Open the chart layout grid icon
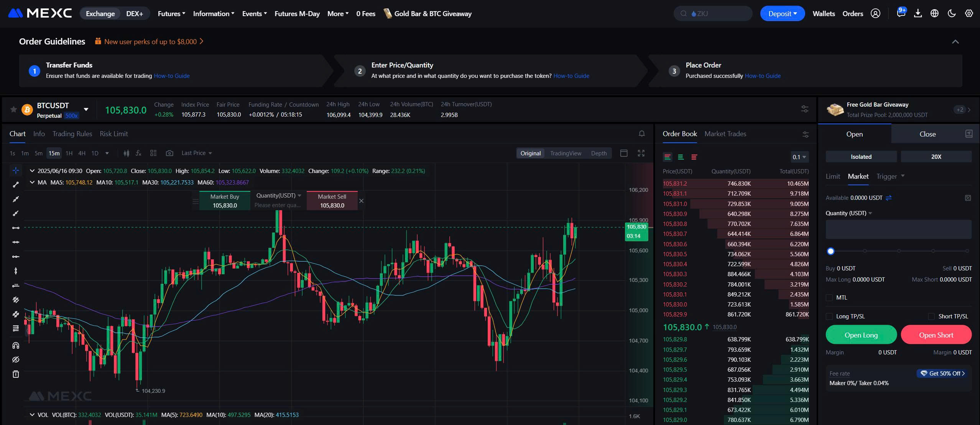Image resolution: width=980 pixels, height=425 pixels. point(153,153)
